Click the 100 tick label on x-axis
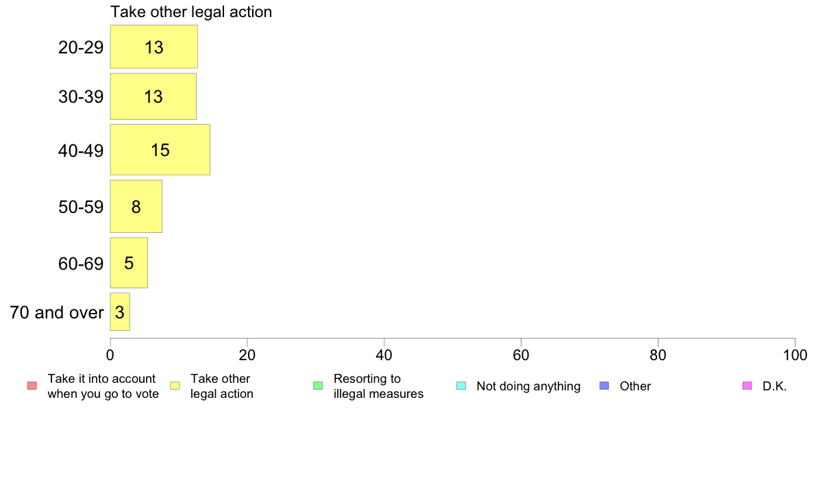This screenshot has width=814, height=504. 795,355
